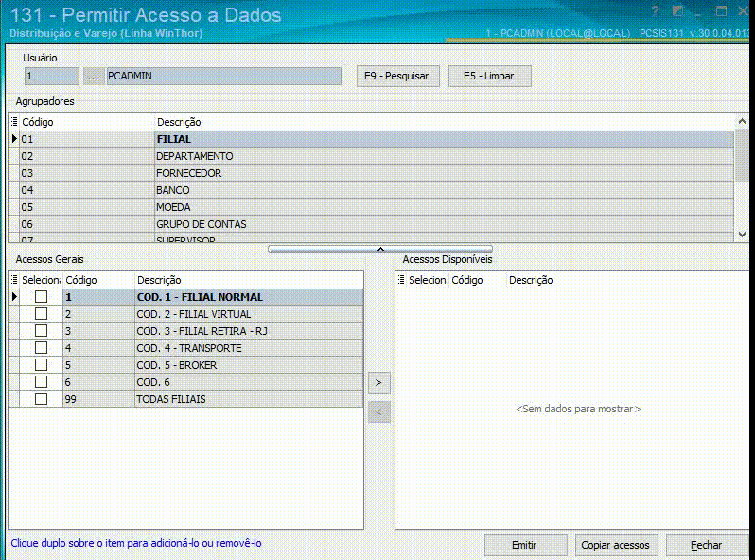Image resolution: width=755 pixels, height=560 pixels.
Task: Click the Copiar acessos button
Action: click(616, 545)
